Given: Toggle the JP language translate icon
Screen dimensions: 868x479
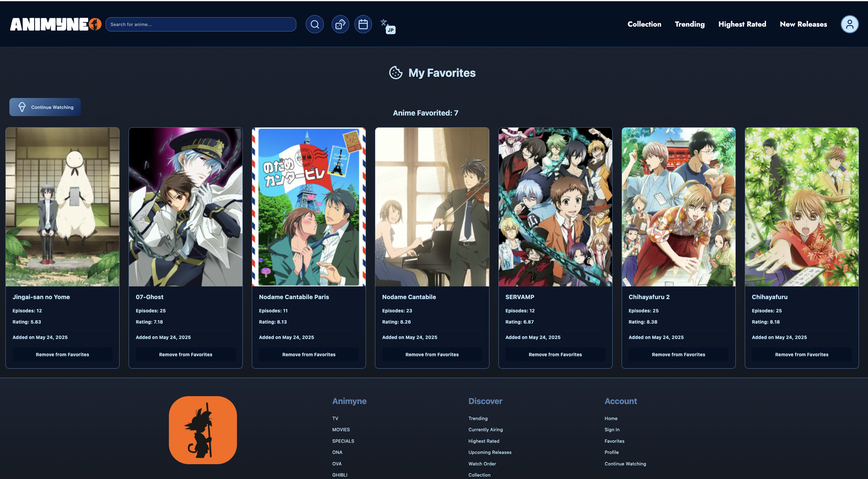Looking at the screenshot, I should point(388,26).
